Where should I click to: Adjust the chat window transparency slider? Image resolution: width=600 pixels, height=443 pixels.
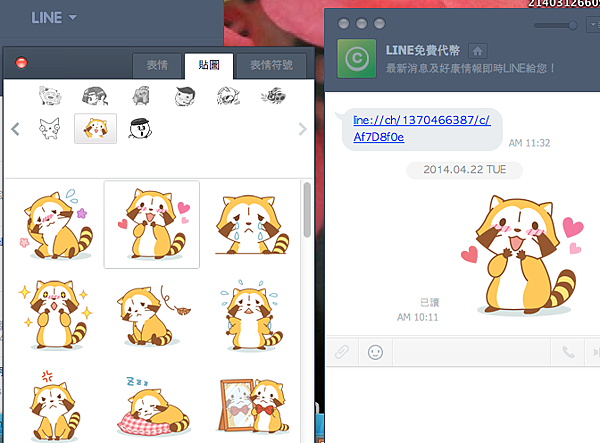pos(556,26)
